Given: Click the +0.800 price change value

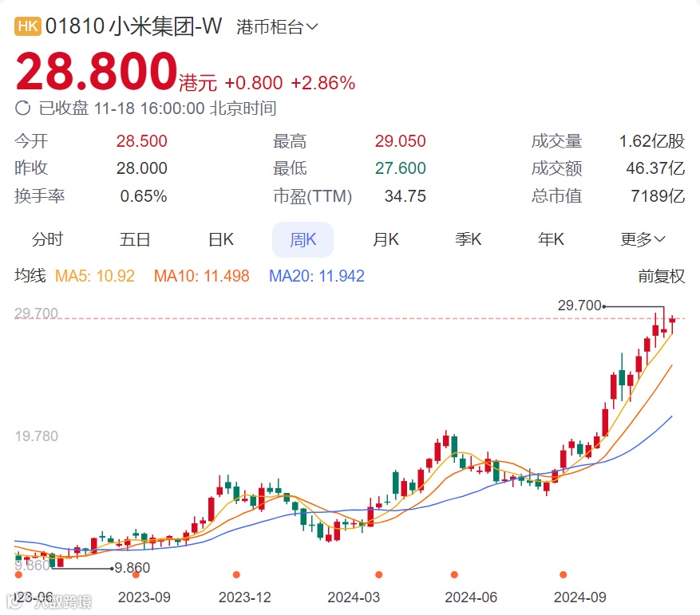Looking at the screenshot, I should click(x=254, y=84).
